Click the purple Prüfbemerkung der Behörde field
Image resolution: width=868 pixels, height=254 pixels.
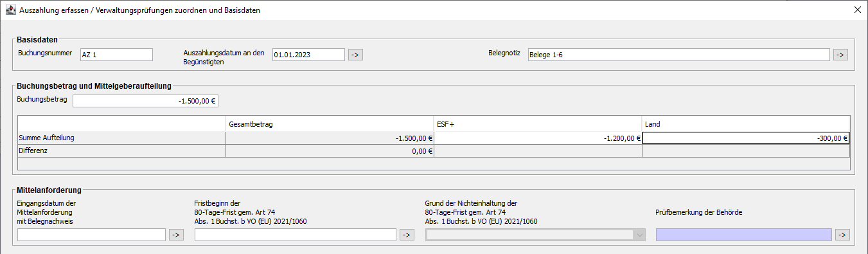tap(744, 235)
